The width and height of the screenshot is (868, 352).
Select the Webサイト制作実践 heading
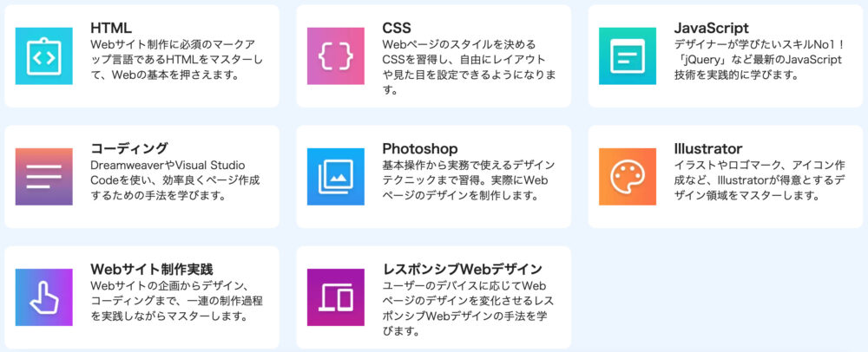[152, 269]
